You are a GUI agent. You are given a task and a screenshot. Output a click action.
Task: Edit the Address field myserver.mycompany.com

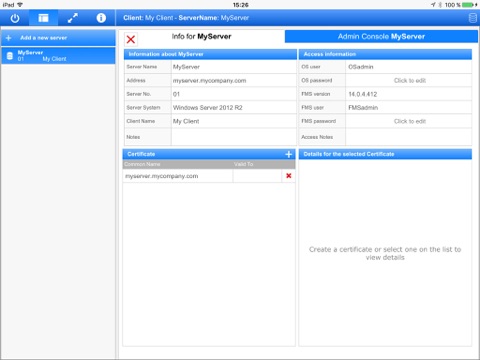tap(233, 81)
